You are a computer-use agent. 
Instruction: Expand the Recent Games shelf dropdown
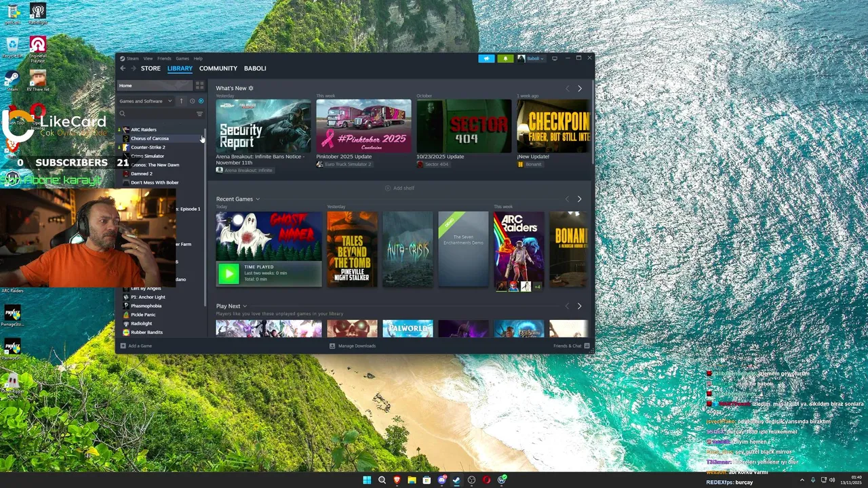[258, 199]
